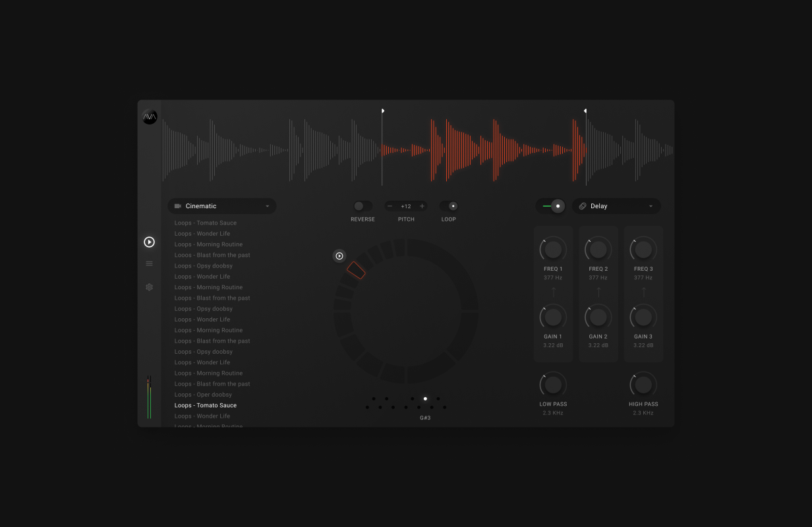Open the Cinematic category dropdown
The height and width of the screenshot is (527, 812).
[221, 206]
